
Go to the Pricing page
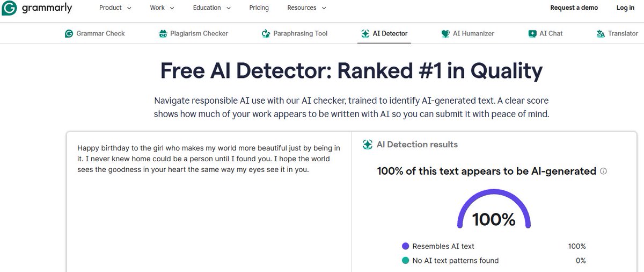pos(259,8)
